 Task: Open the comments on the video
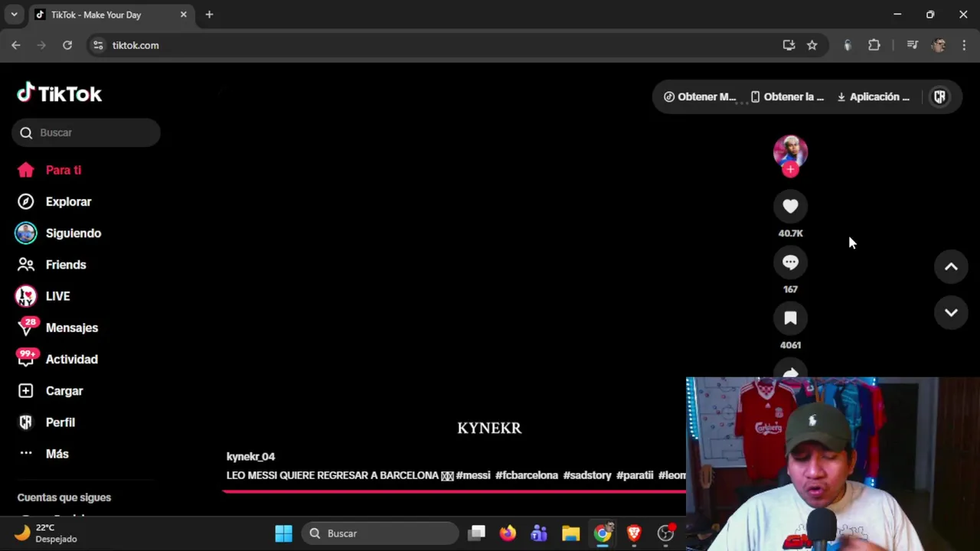(x=790, y=262)
